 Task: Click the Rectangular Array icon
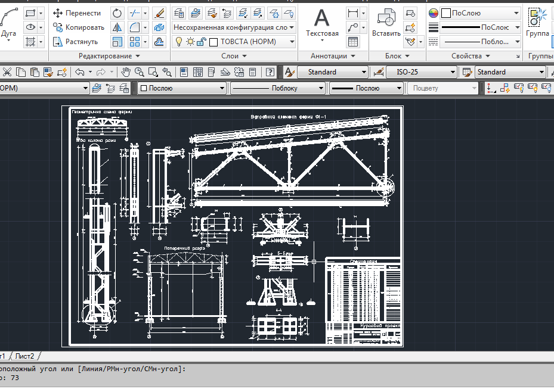135,42
